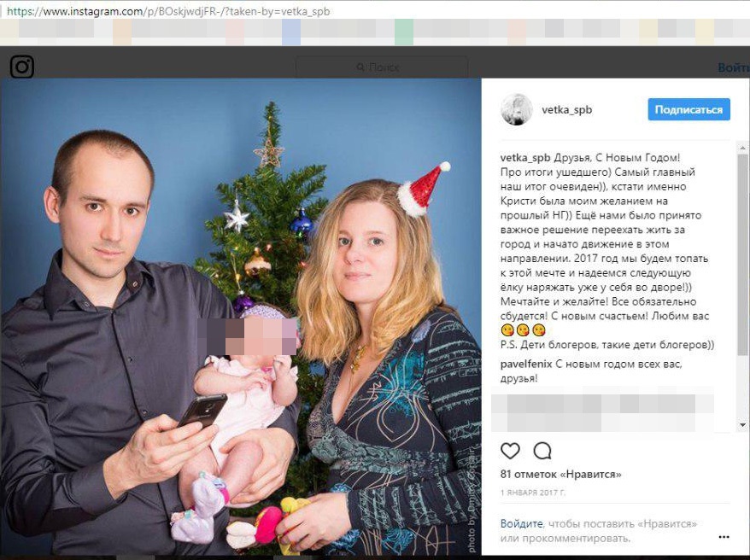Follow the account with the Подписаться button
750x560 pixels.
coord(688,109)
